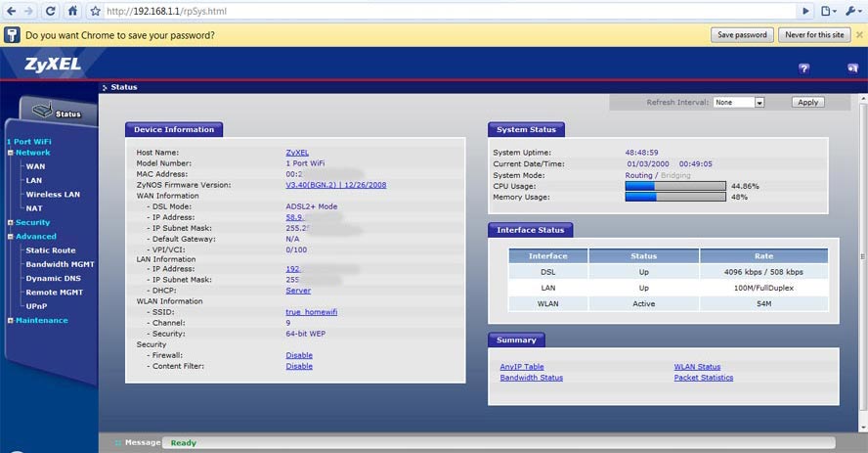Open Remote MGMT page
Screen dimensions: 868x453
[x=55, y=293]
